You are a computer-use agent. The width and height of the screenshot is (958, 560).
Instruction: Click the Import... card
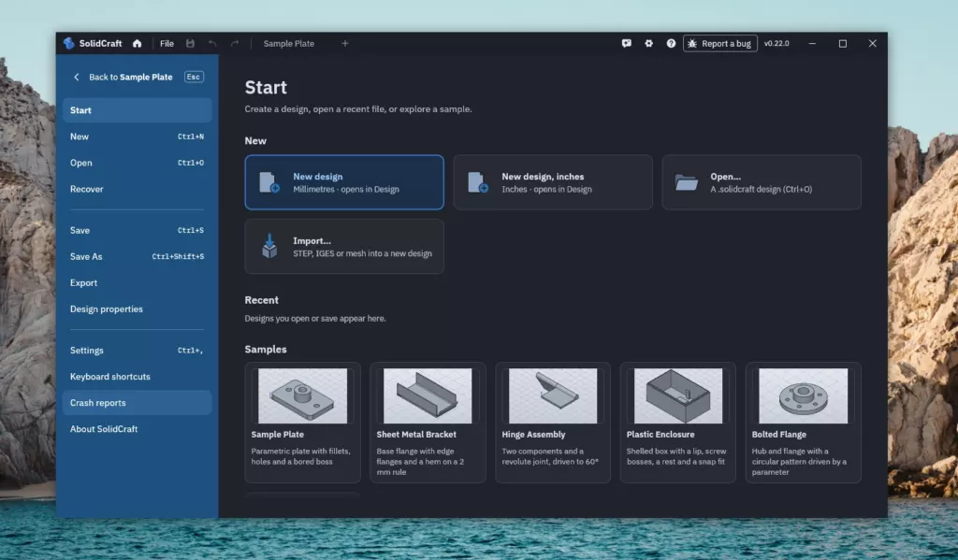pyautogui.click(x=344, y=247)
